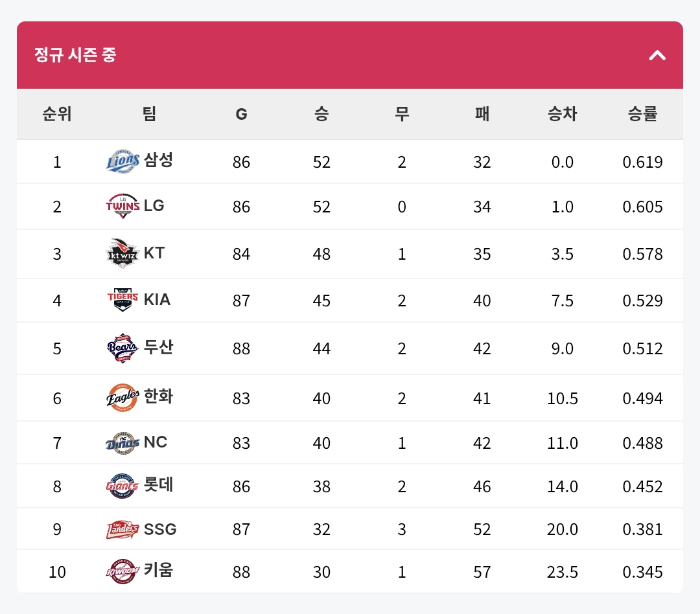Select the NC Dinos logo

coord(122,442)
